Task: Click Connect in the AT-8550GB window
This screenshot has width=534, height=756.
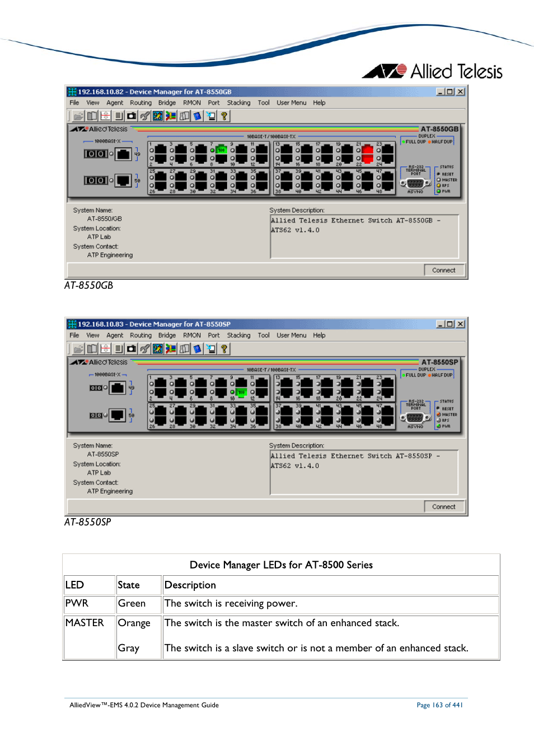Action: [444, 270]
